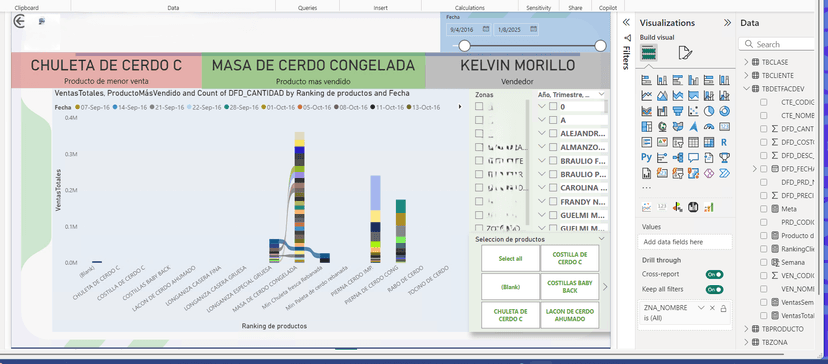Toggle the Keep all filters switch

714,290
